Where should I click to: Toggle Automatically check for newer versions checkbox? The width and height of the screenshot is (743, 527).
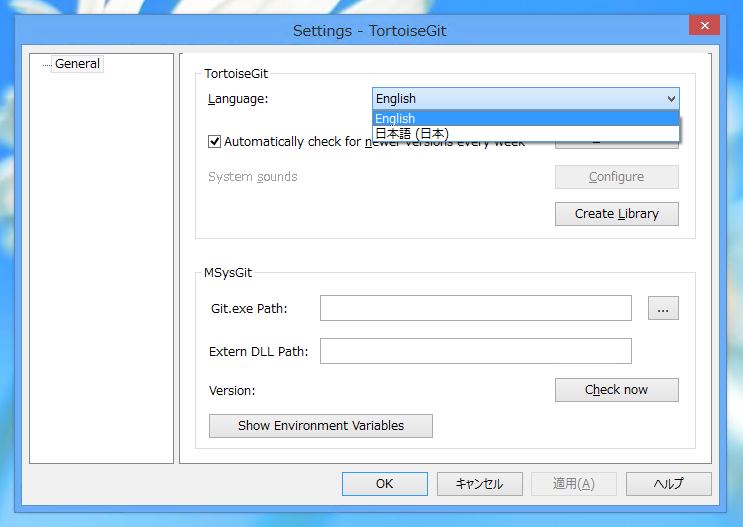click(214, 142)
